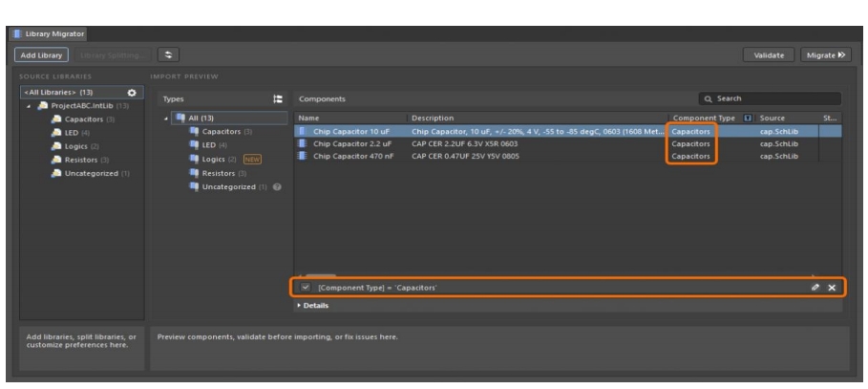Collapse the ProjectABC.IntLib tree node

tap(29, 106)
